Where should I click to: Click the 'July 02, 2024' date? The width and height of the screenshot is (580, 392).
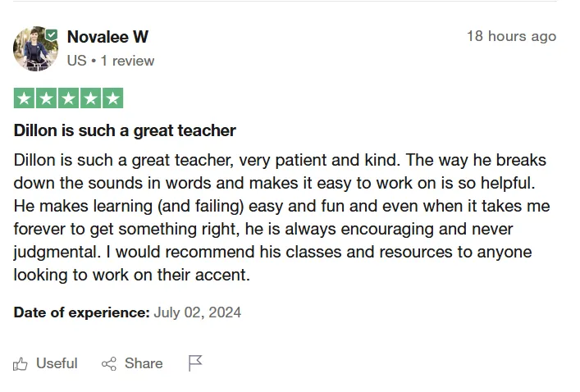tap(197, 312)
